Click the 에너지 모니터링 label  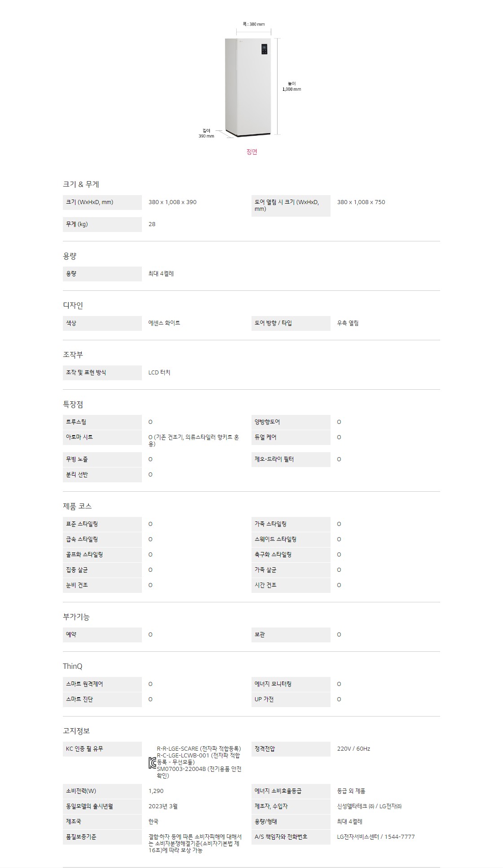coord(273,684)
